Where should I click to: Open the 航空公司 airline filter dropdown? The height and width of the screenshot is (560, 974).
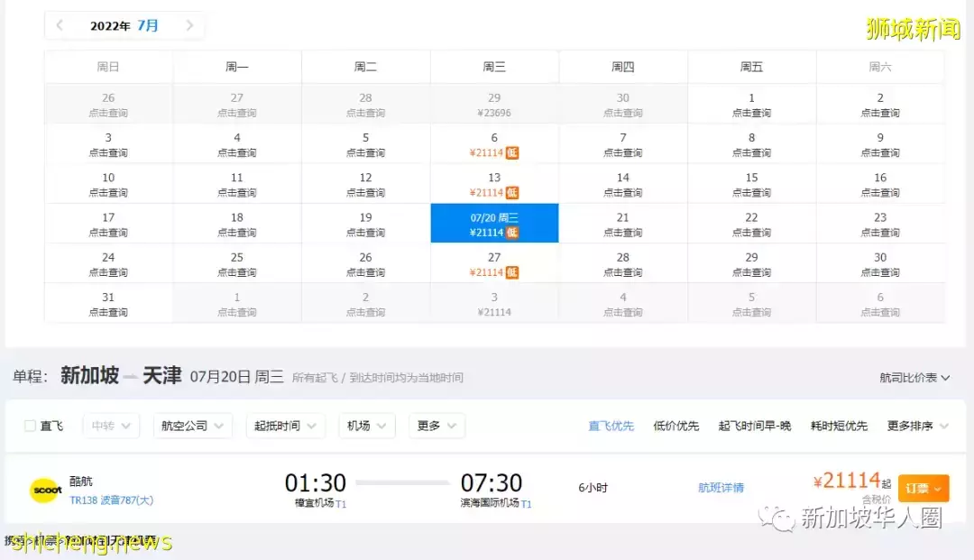click(192, 426)
